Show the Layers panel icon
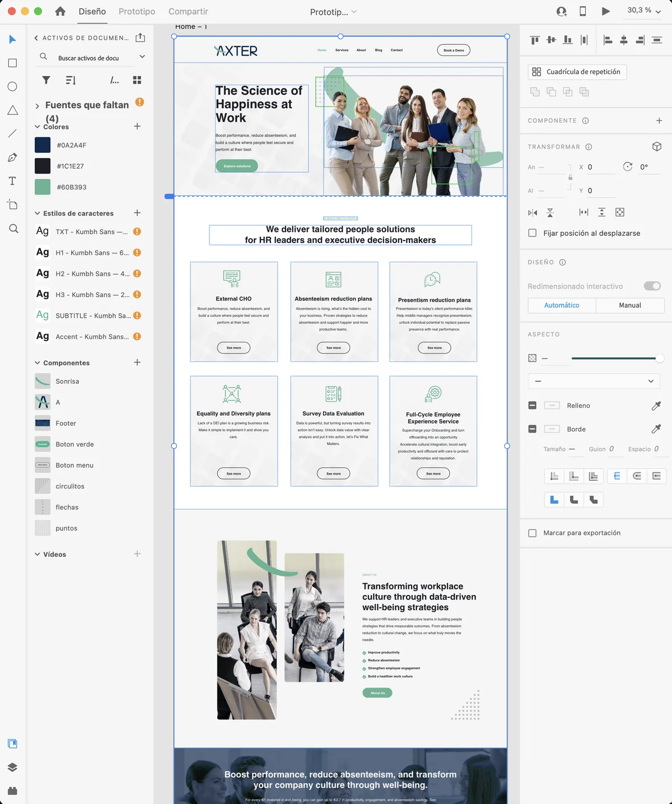Image resolution: width=672 pixels, height=804 pixels. [x=12, y=767]
